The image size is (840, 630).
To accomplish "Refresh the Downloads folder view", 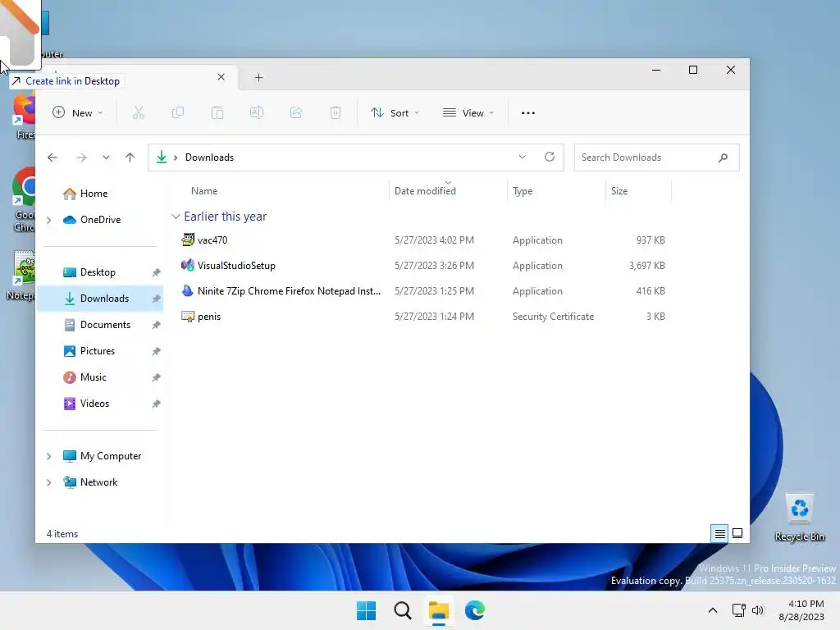I will (549, 157).
